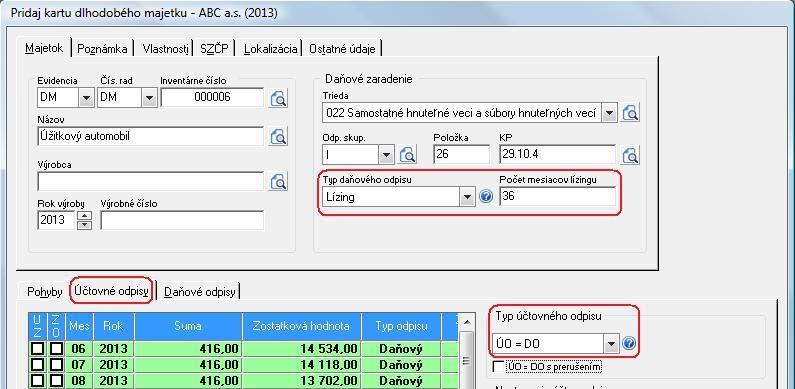Screen dimensions: 795x389
Task: Switch to the Ostatné údaje tab
Action: pyautogui.click(x=342, y=49)
